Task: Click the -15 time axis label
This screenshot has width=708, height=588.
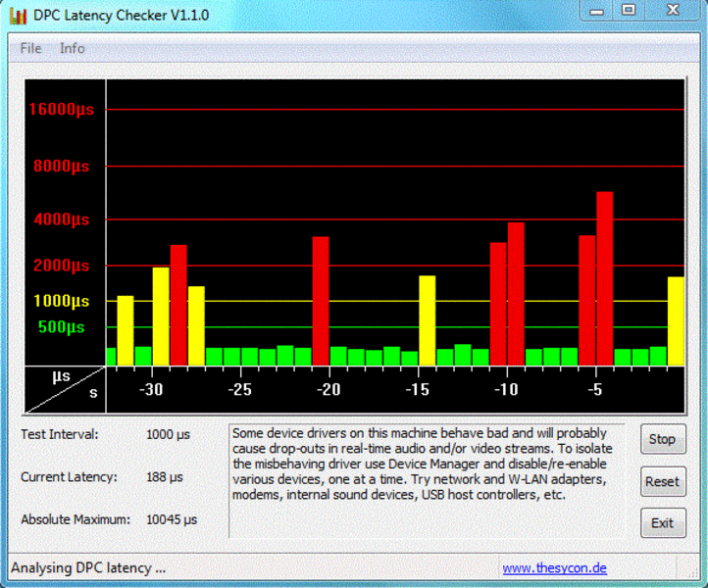Action: click(x=418, y=389)
